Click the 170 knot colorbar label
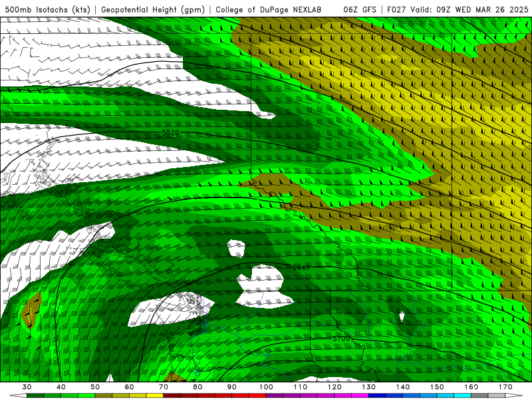Image resolution: width=532 pixels, height=399 pixels. 505,387
